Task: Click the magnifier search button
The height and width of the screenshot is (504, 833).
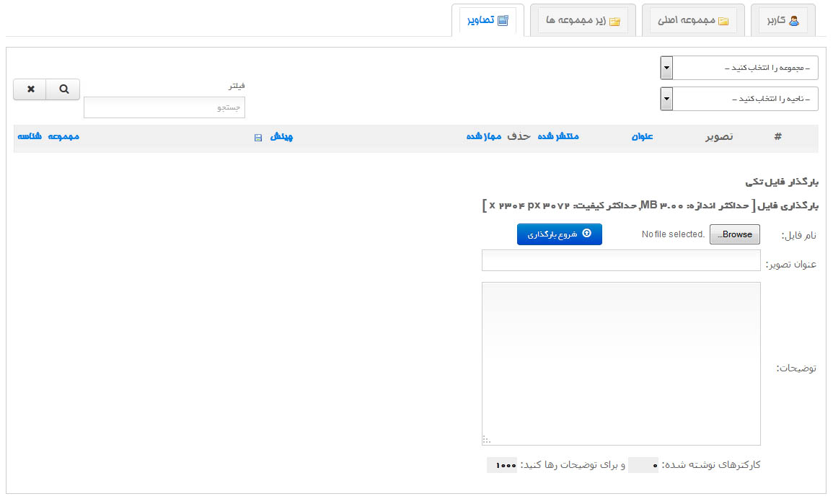Action: (x=63, y=89)
